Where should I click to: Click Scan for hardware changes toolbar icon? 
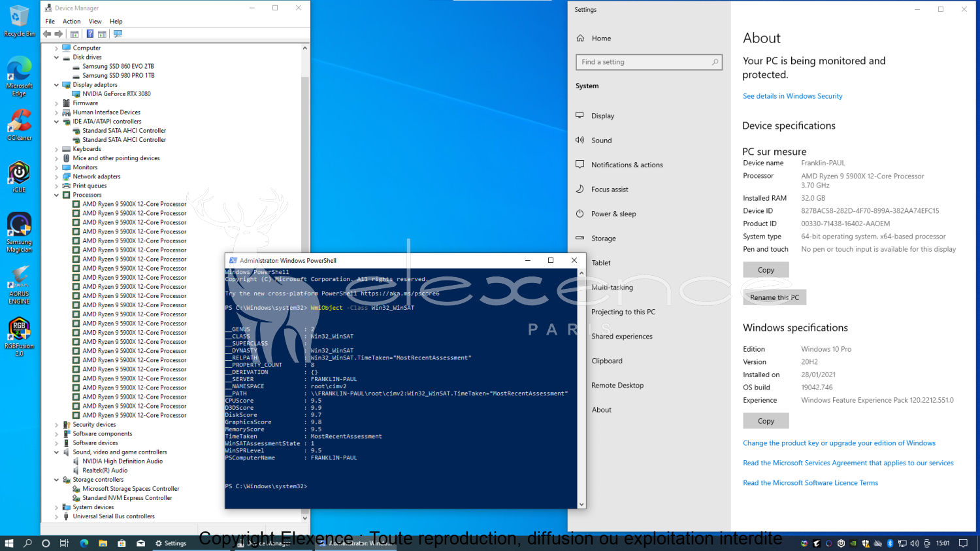pyautogui.click(x=118, y=34)
